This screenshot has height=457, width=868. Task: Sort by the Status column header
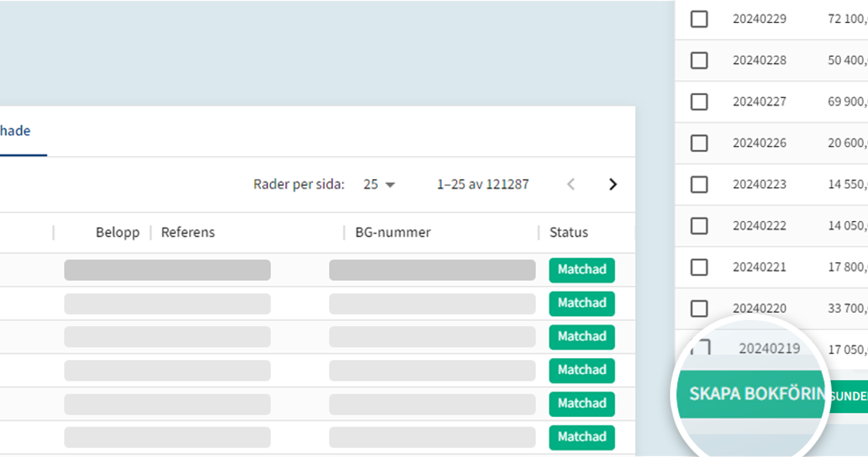point(569,232)
